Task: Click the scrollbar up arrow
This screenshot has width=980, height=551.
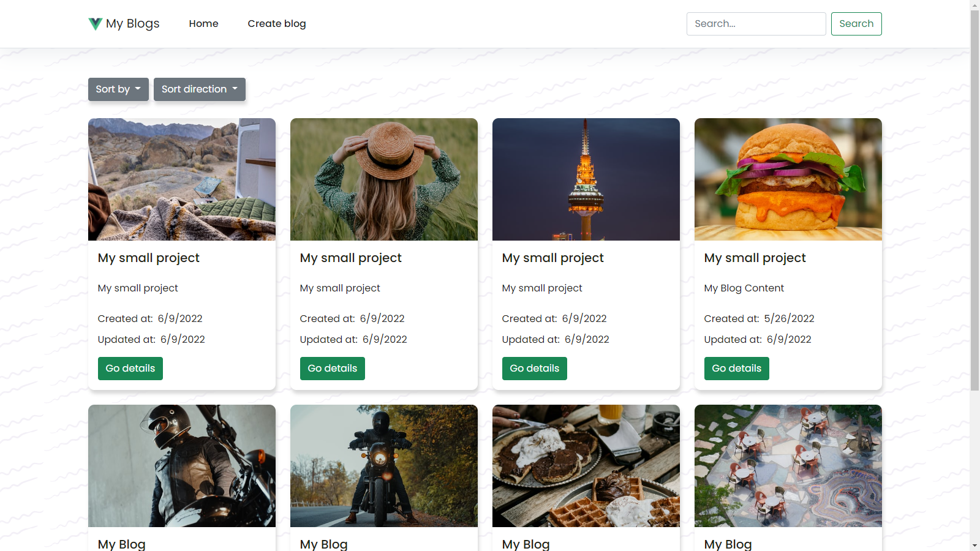Action: (x=975, y=5)
